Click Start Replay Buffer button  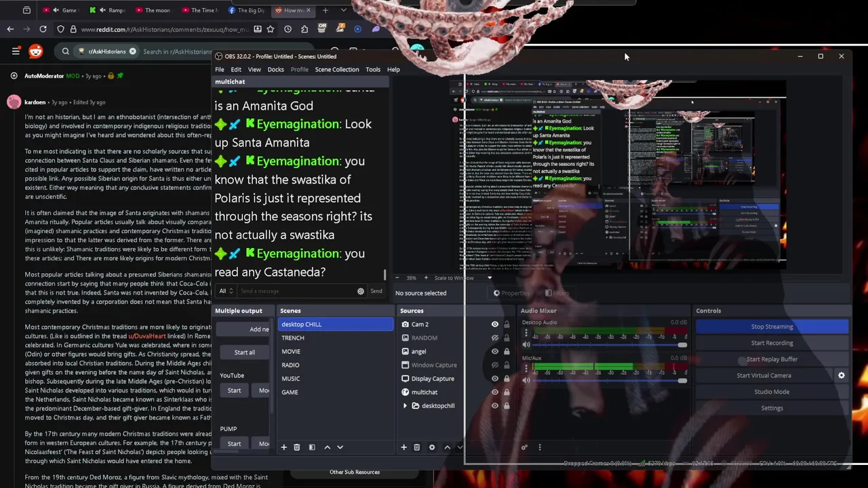tap(772, 359)
